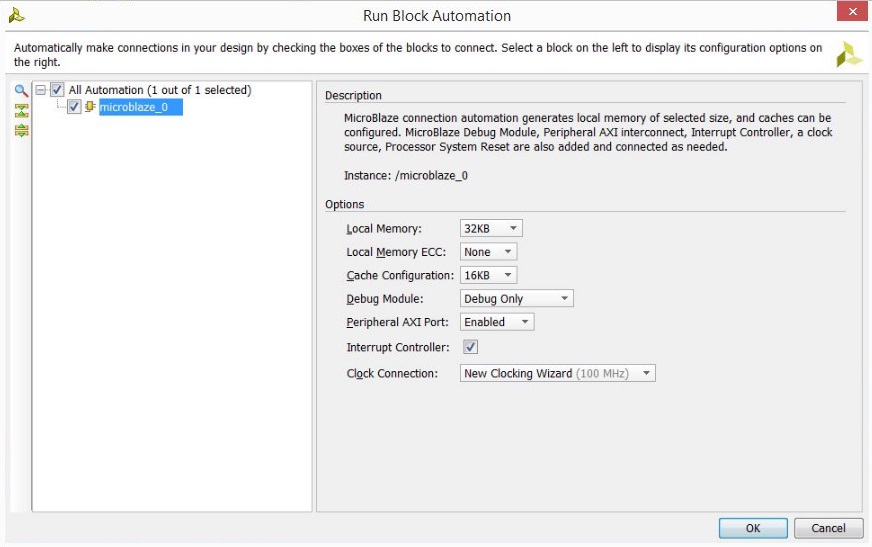
Task: Open the Cache Configuration 16KB dropdown
Action: pos(488,275)
